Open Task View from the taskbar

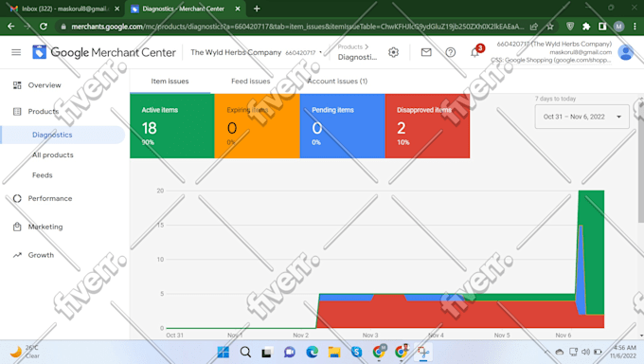[x=267, y=352]
